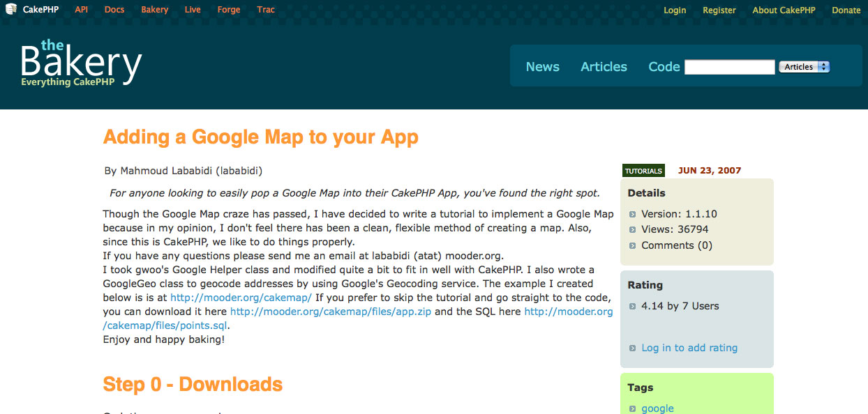
Task: Click the Donate link
Action: [x=846, y=10]
